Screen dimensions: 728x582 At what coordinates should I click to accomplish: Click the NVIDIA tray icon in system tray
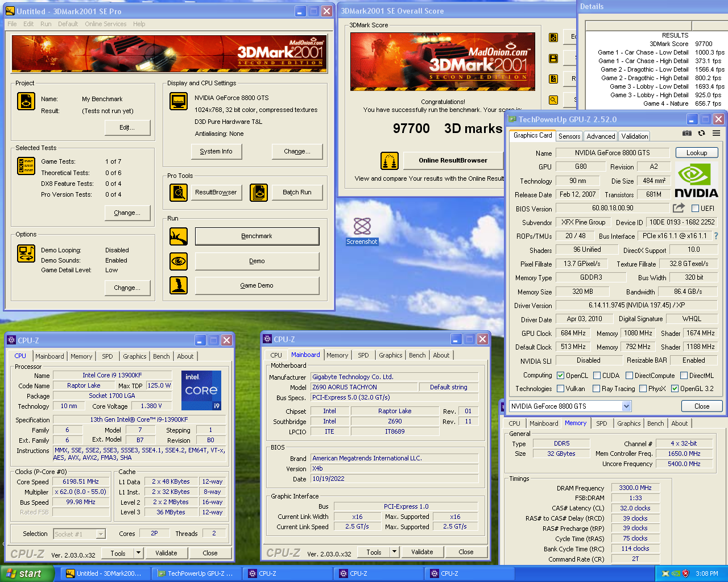point(675,573)
